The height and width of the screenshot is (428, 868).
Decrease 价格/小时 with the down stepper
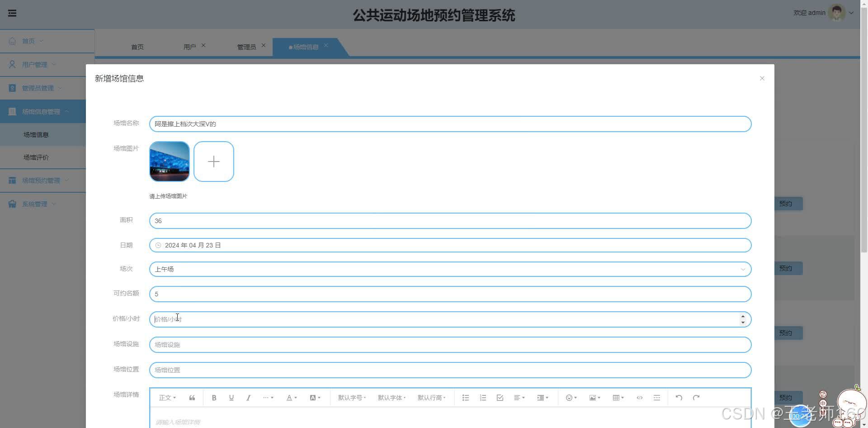pyautogui.click(x=743, y=323)
